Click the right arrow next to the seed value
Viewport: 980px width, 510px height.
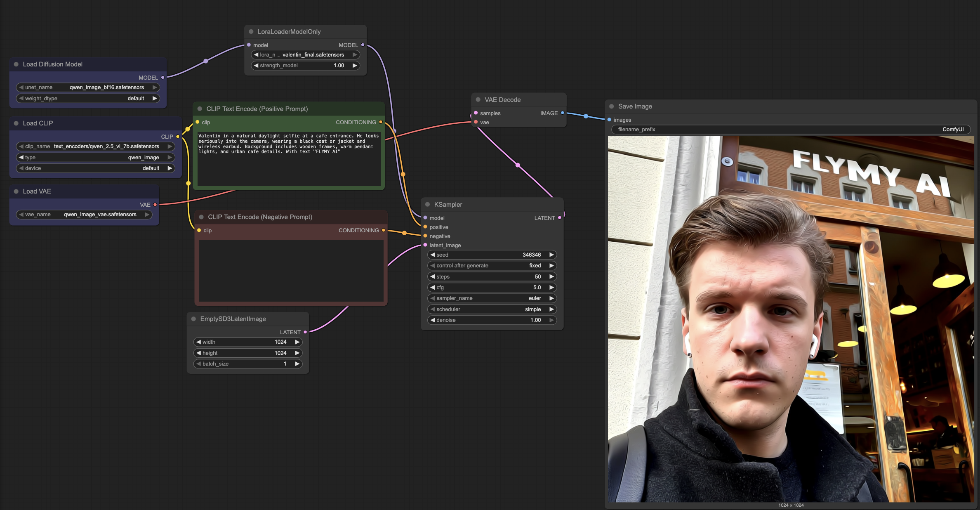coord(551,255)
